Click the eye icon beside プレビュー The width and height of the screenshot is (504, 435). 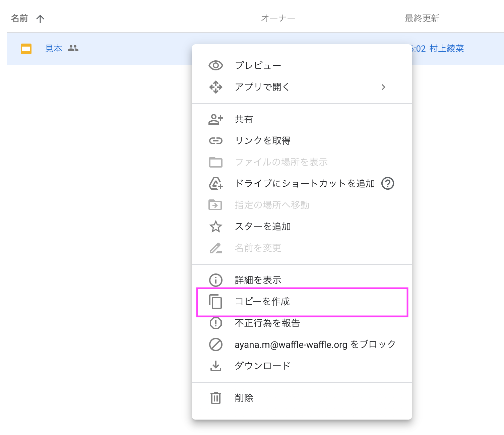[x=215, y=65]
